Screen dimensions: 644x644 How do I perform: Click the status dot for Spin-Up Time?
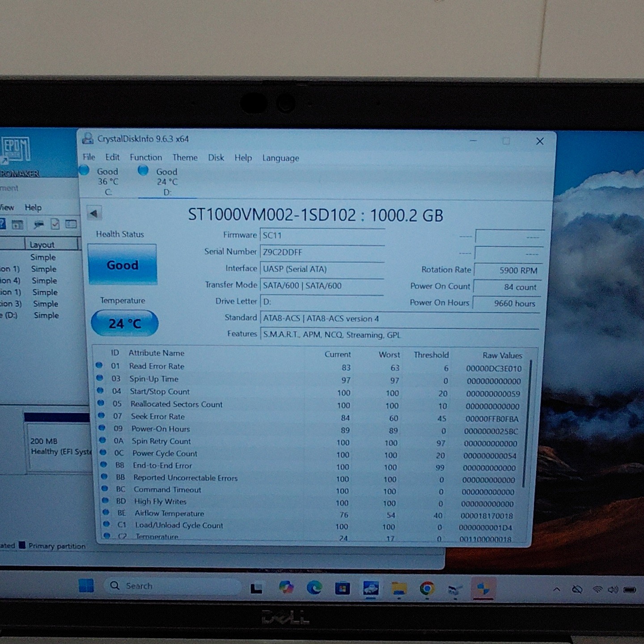[99, 378]
